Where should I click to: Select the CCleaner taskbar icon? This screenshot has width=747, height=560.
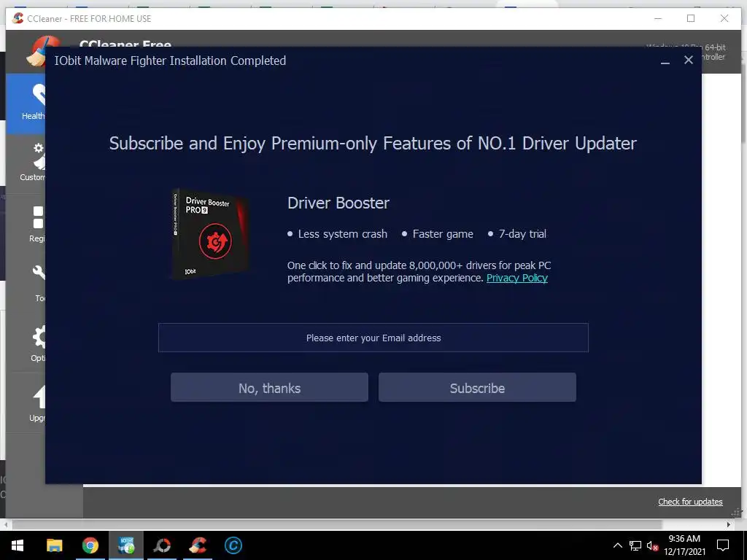pos(198,545)
